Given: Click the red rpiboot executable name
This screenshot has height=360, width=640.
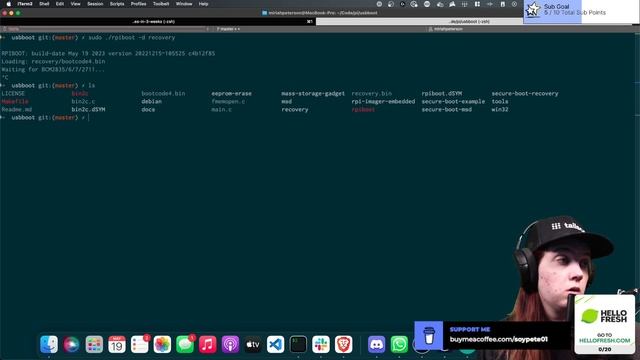Looking at the screenshot, I should pyautogui.click(x=363, y=109).
